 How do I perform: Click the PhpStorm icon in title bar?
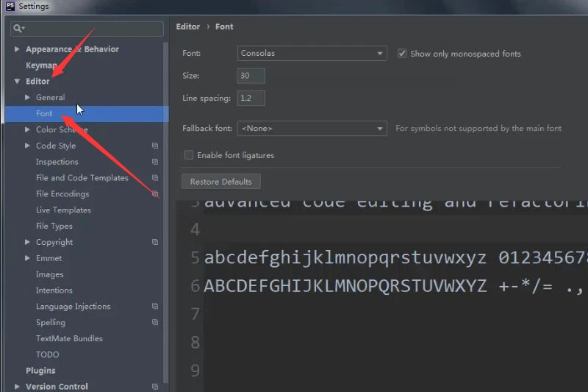tap(10, 6)
